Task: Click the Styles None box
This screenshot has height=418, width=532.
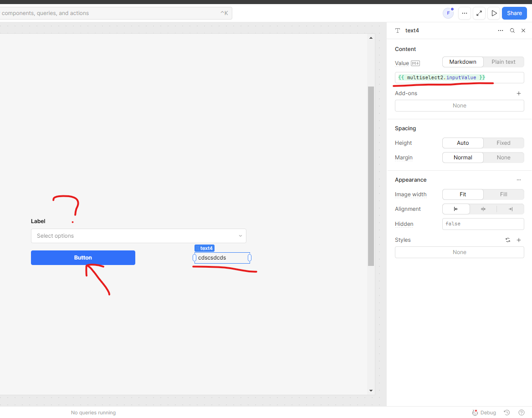Action: coord(460,252)
